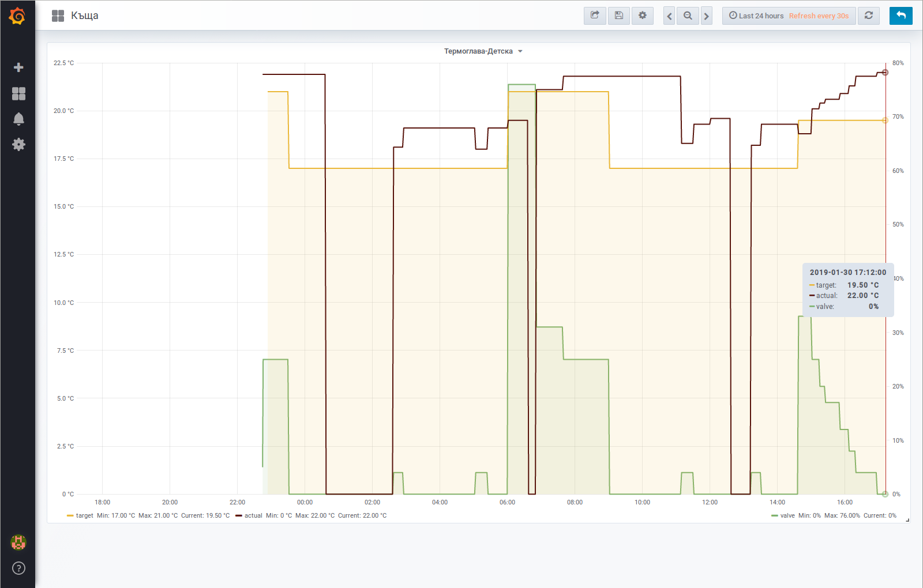Change the Refresh every 30s interval
Image resolution: width=923 pixels, height=588 pixels.
click(819, 16)
